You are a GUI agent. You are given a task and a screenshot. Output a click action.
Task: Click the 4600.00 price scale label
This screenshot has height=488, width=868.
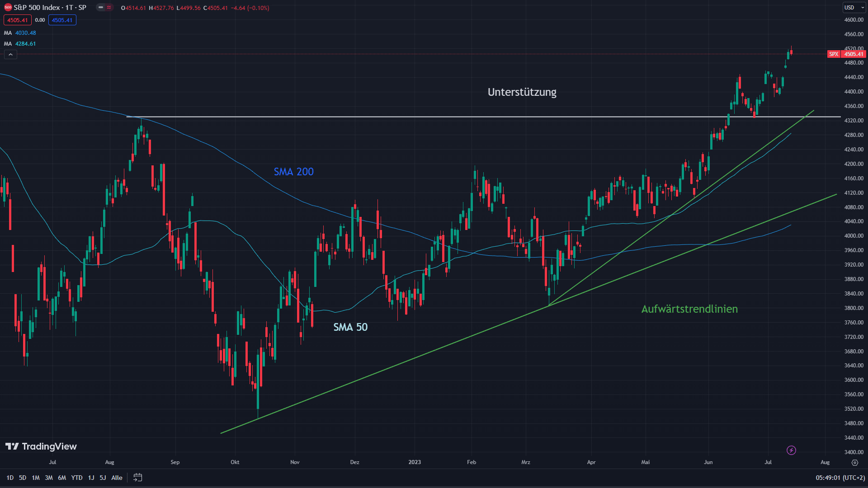(854, 20)
